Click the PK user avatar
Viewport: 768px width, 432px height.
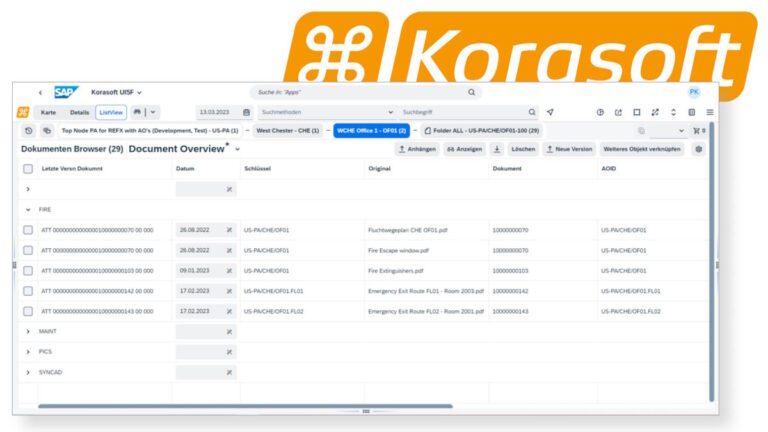click(x=694, y=92)
